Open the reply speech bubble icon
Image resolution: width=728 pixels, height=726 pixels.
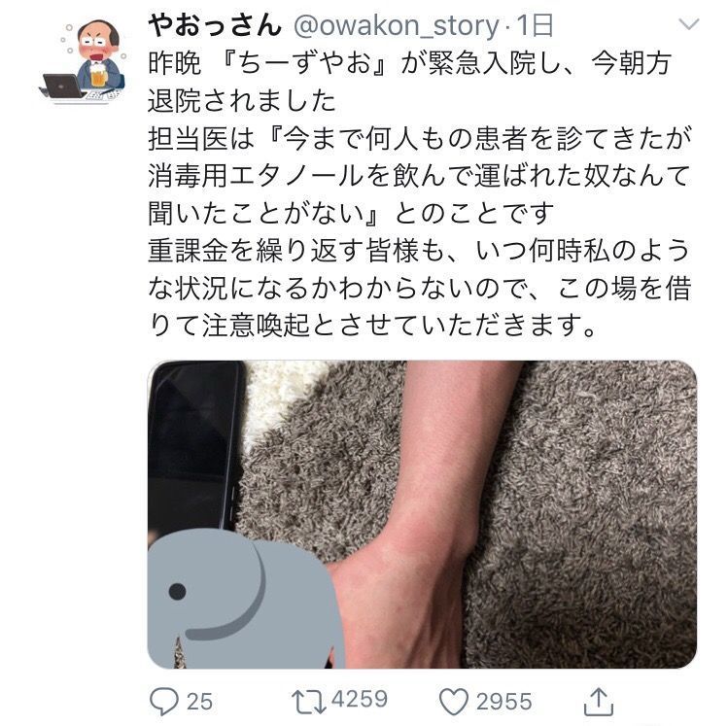click(164, 701)
